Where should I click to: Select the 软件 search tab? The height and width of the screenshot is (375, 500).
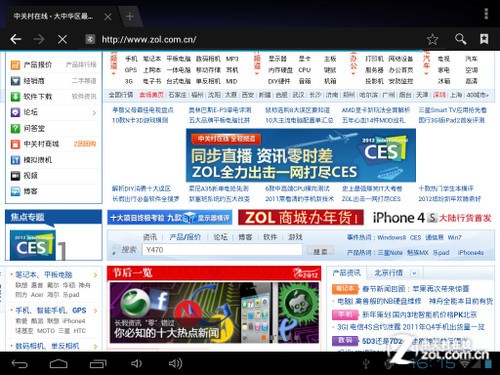270,237
